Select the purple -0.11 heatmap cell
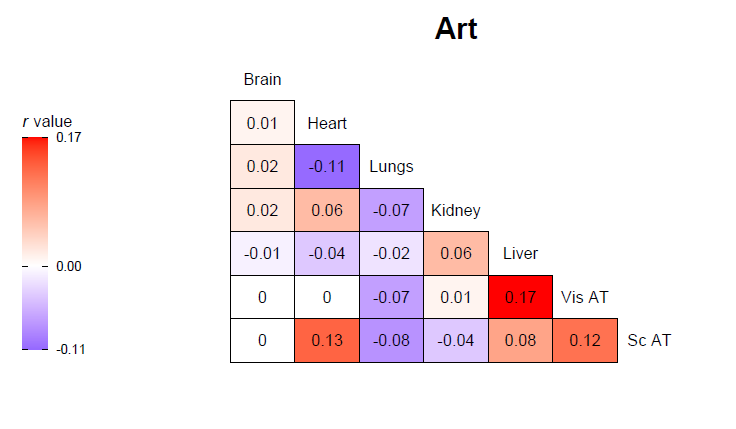 tap(327, 167)
